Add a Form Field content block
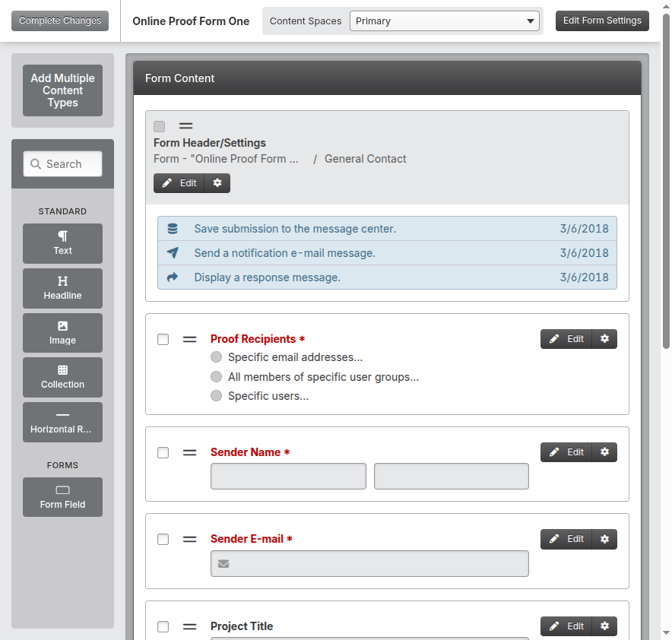672x640 pixels. (x=62, y=497)
